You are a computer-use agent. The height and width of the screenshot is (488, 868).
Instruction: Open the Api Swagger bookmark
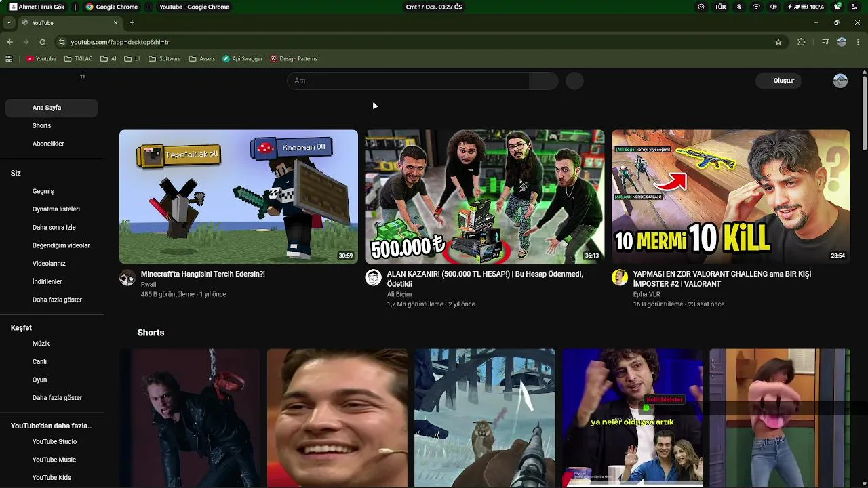tap(242, 59)
